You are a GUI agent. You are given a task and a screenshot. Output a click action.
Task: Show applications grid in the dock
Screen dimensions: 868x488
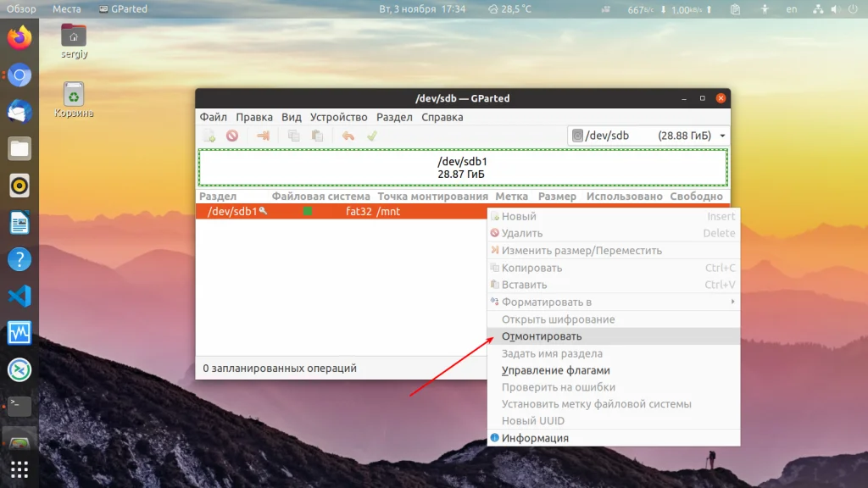[19, 469]
